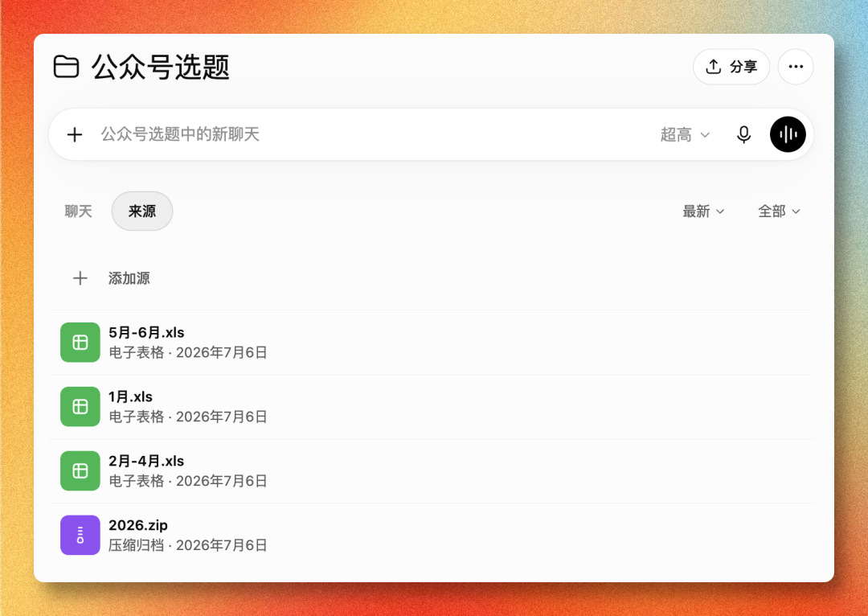Open the 1月.xls file name
This screenshot has height=616, width=868.
click(x=130, y=396)
